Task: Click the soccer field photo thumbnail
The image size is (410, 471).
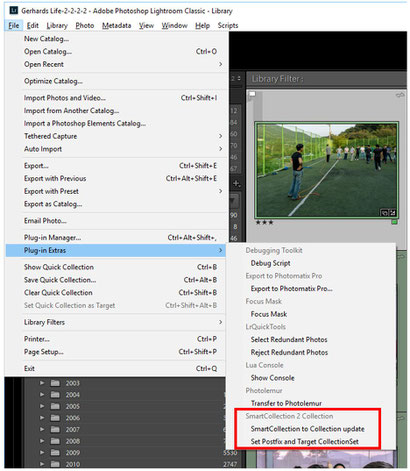Action: pos(327,170)
